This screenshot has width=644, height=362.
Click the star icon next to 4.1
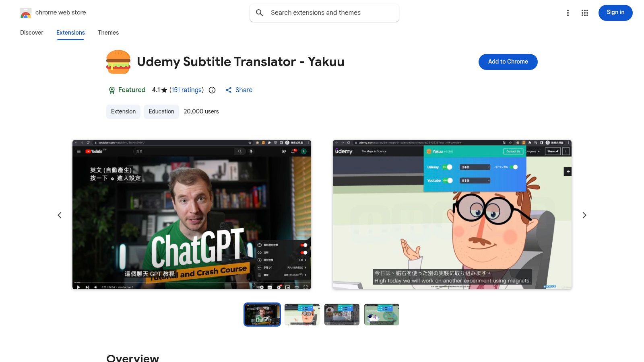click(x=164, y=90)
